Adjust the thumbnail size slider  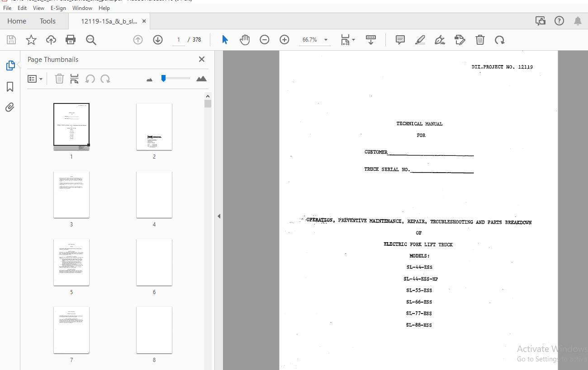coord(163,78)
